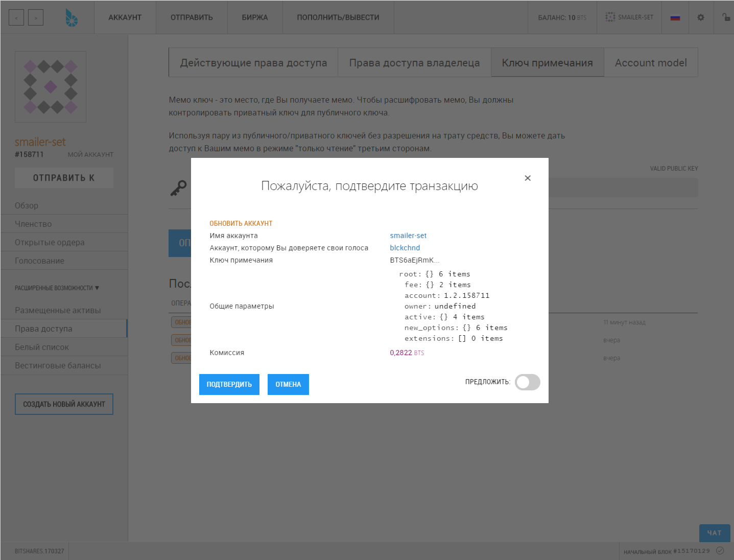Select Права доступа sidebar item

point(64,329)
